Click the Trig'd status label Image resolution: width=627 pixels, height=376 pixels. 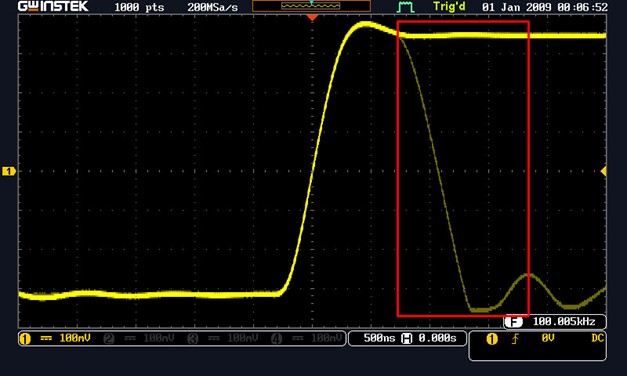pyautogui.click(x=449, y=7)
